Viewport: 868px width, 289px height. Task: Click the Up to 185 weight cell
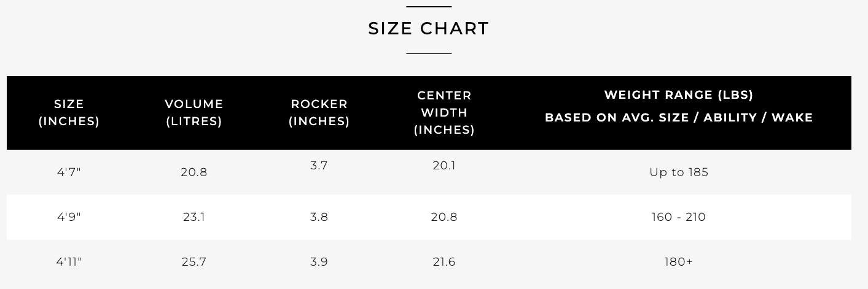(679, 172)
